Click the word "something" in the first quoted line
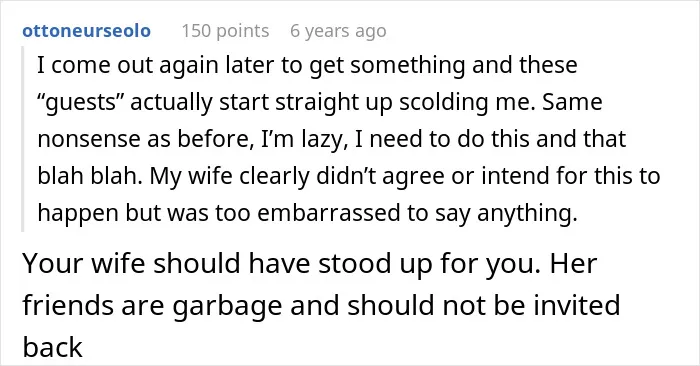The width and height of the screenshot is (700, 366). (x=407, y=66)
